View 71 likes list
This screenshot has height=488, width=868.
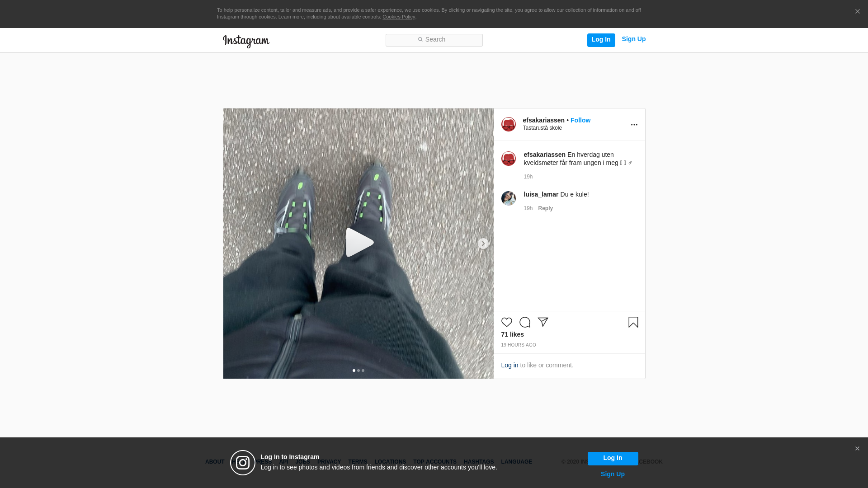click(512, 334)
